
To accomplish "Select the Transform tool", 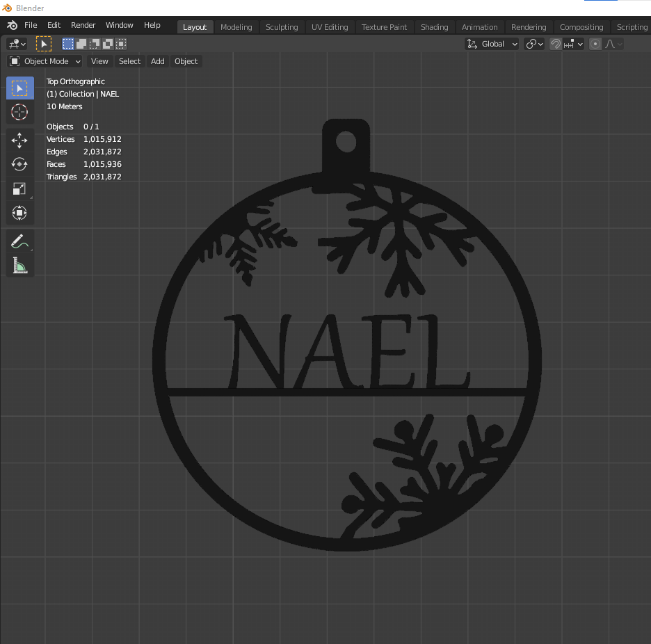I will pyautogui.click(x=20, y=213).
